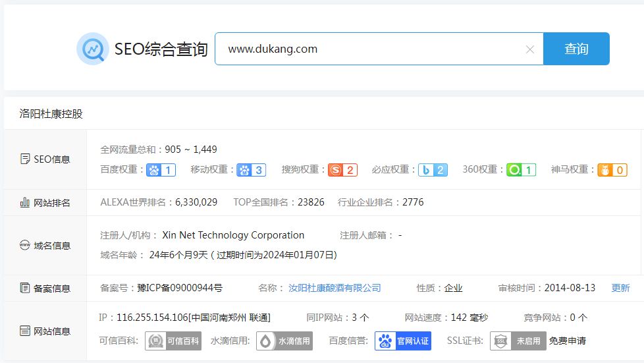The height and width of the screenshot is (363, 644).
Task: Click the 网站排名 bar chart icon
Action: click(x=24, y=202)
